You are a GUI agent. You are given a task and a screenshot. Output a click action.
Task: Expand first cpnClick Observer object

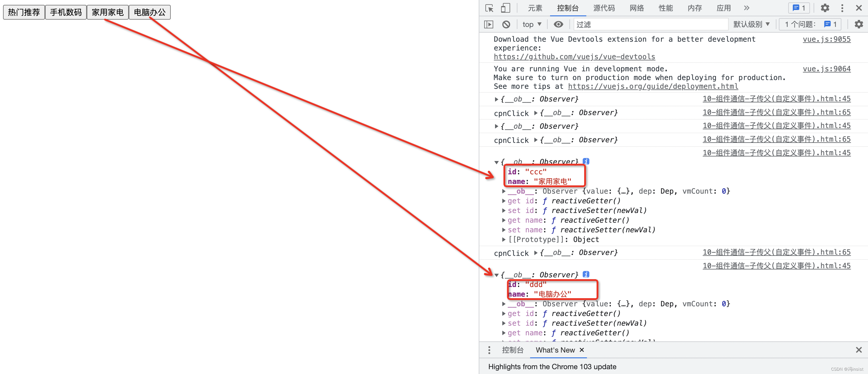pyautogui.click(x=536, y=113)
